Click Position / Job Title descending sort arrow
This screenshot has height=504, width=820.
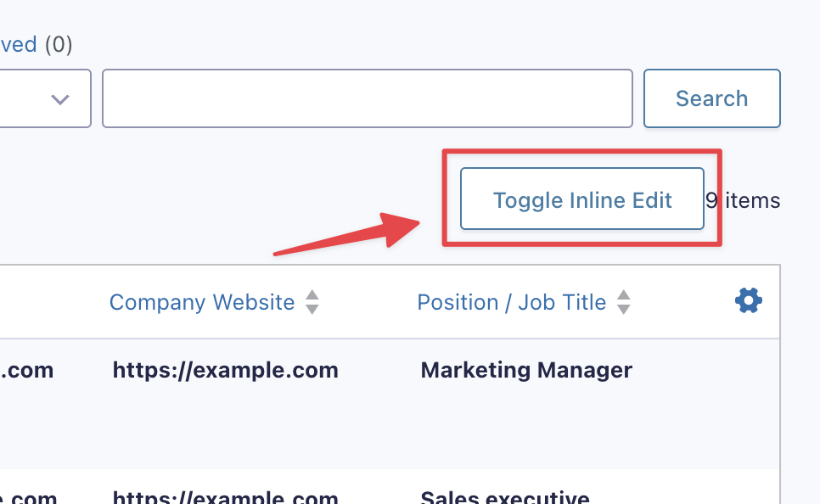(x=623, y=309)
